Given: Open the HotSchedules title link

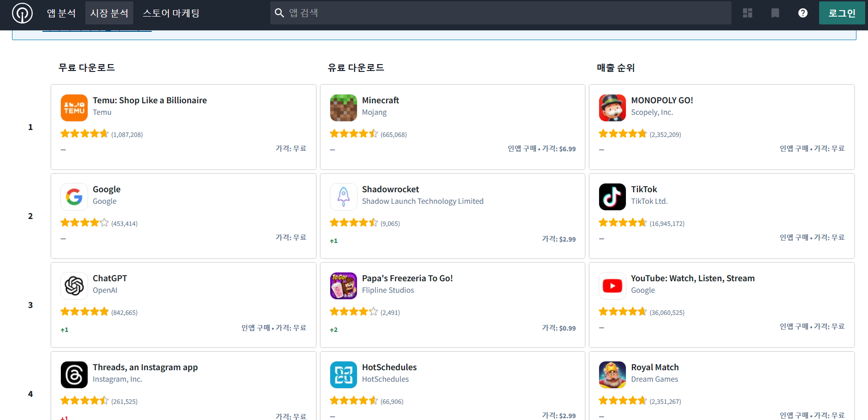Looking at the screenshot, I should click(x=389, y=367).
